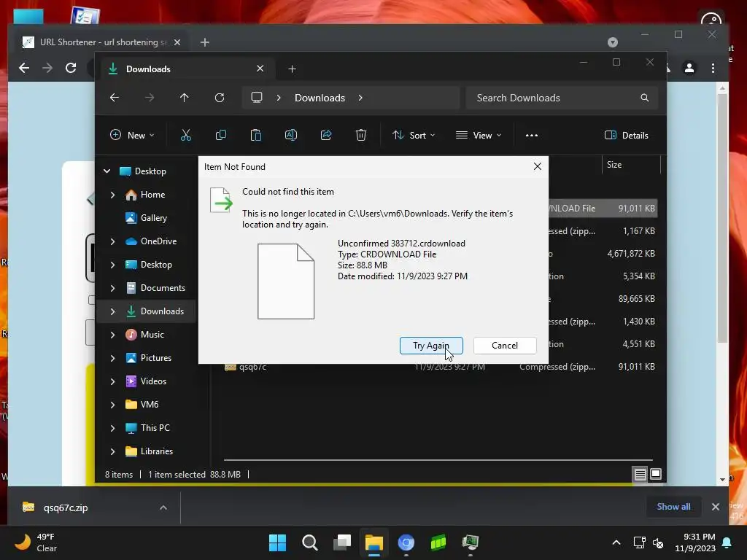Viewport: 747px width, 560px height.
Task: Click the PC icon in address bar
Action: pos(257,98)
